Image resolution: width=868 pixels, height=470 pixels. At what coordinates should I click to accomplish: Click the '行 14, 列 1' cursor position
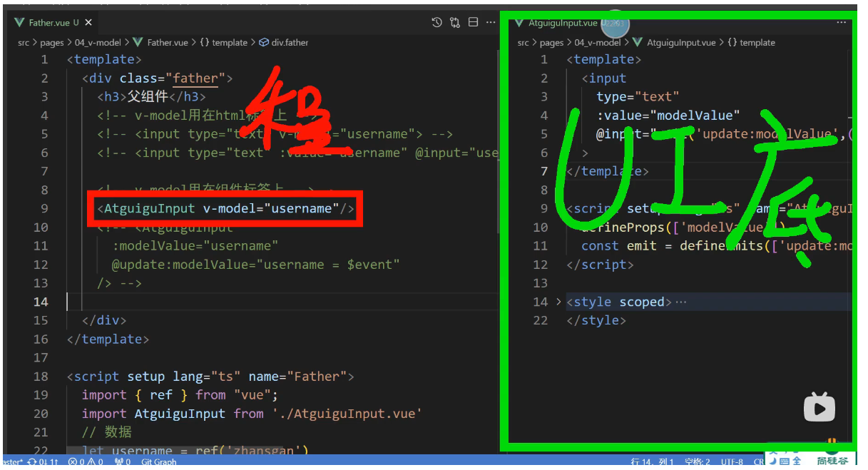coord(652,462)
